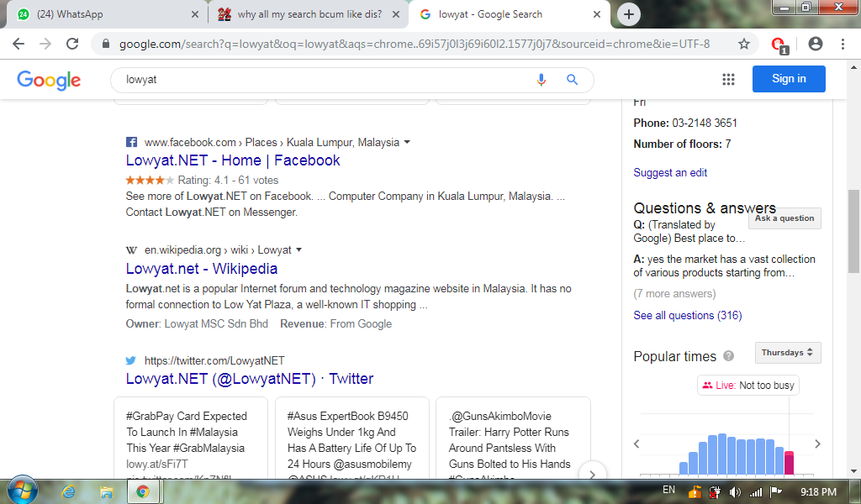Show next day in Popular times chart
The width and height of the screenshot is (861, 504).
817,444
